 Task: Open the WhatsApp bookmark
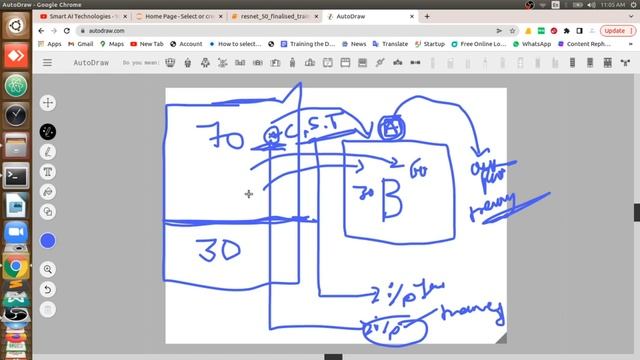tap(532, 44)
